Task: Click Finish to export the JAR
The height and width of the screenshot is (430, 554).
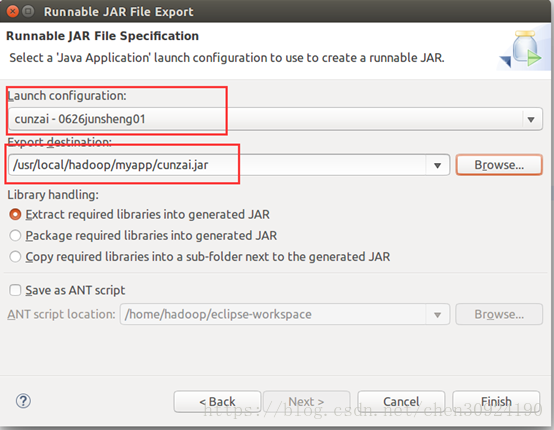Action: pos(496,401)
